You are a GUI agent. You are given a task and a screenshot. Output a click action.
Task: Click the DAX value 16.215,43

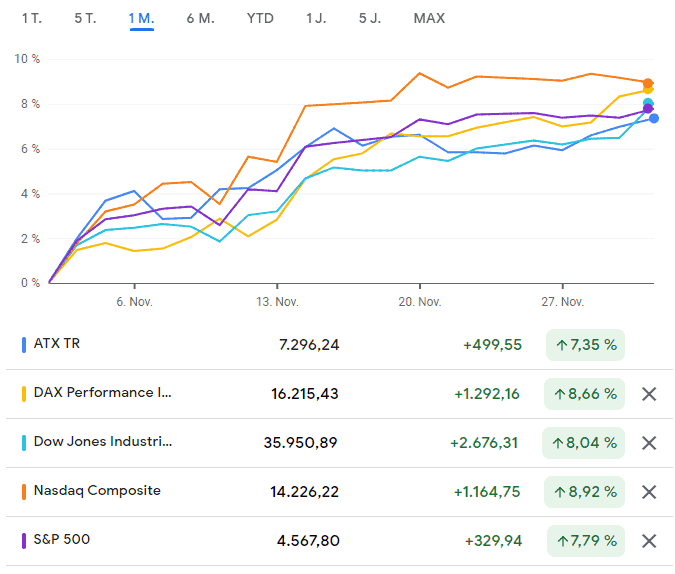pyautogui.click(x=305, y=394)
